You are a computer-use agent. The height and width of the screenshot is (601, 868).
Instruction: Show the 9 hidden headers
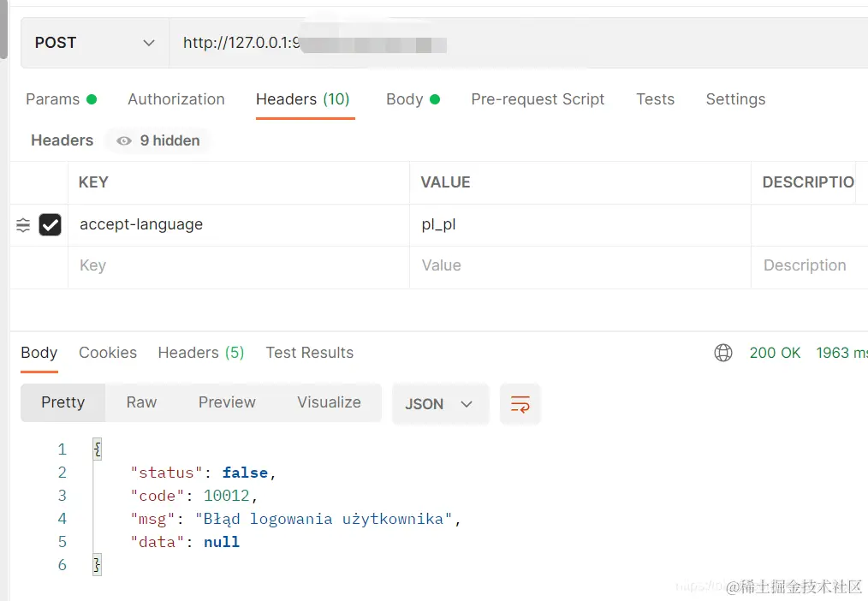[x=158, y=140]
